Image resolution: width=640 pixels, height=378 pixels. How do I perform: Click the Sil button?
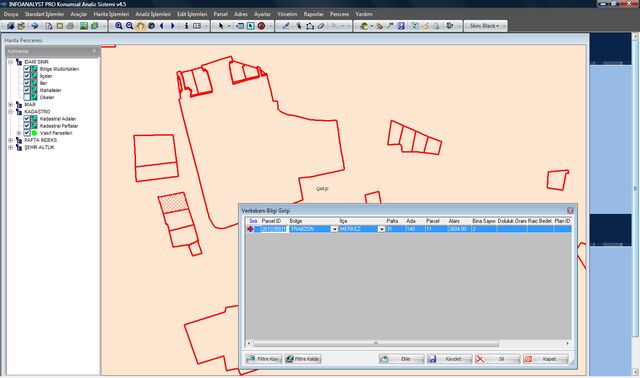click(x=498, y=359)
